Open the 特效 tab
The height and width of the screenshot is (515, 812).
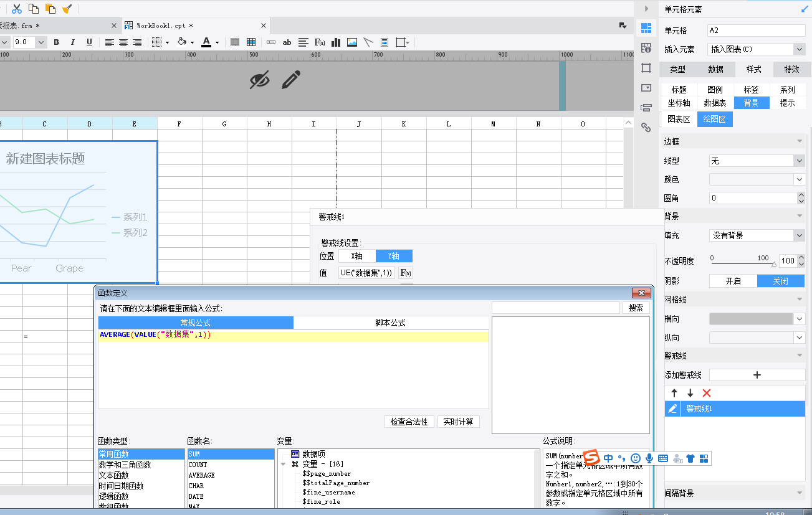click(791, 69)
